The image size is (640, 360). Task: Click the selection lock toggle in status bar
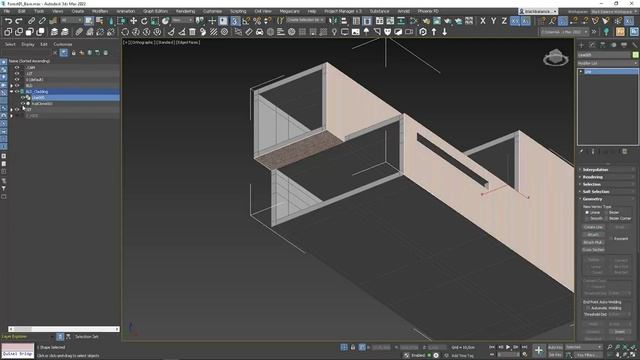pyautogui.click(x=353, y=347)
